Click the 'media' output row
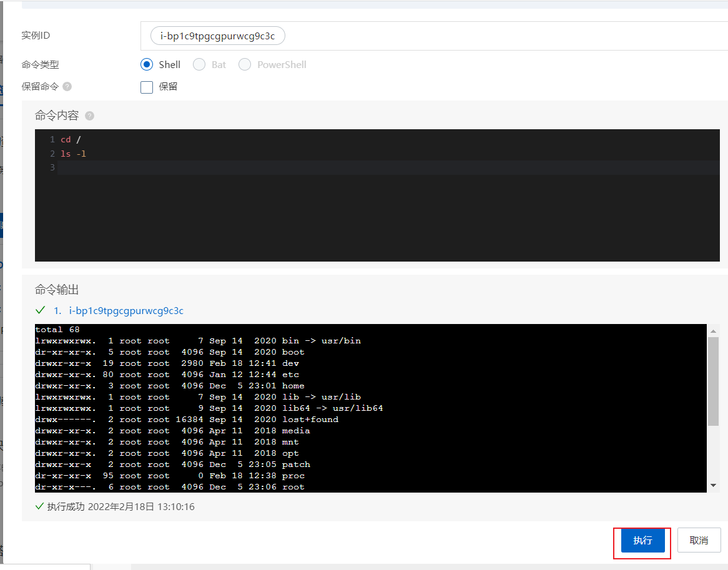The width and height of the screenshot is (728, 570). (173, 431)
